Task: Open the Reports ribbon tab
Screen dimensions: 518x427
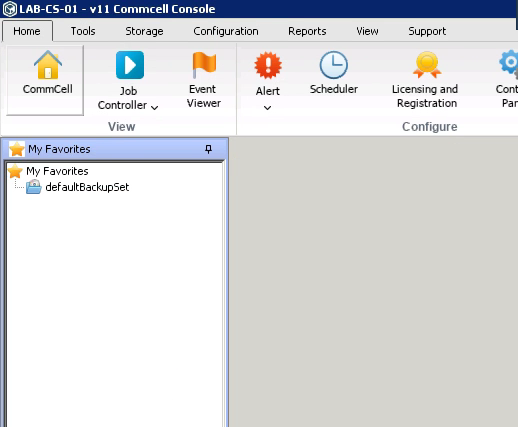Action: tap(307, 31)
